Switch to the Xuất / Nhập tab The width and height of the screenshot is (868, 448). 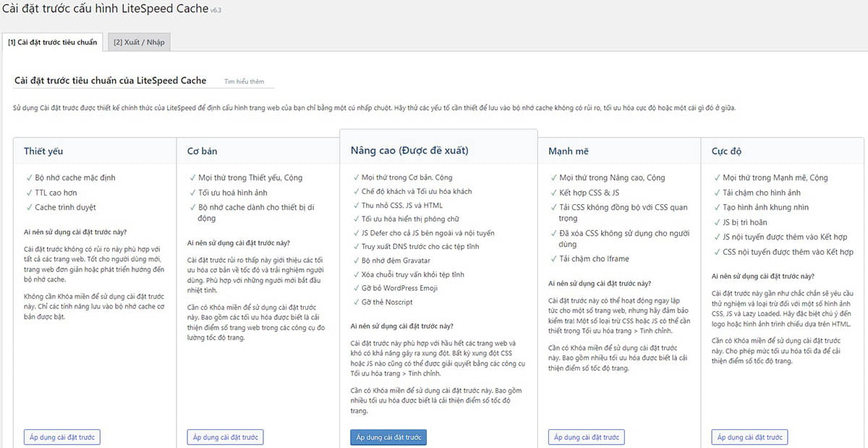139,42
